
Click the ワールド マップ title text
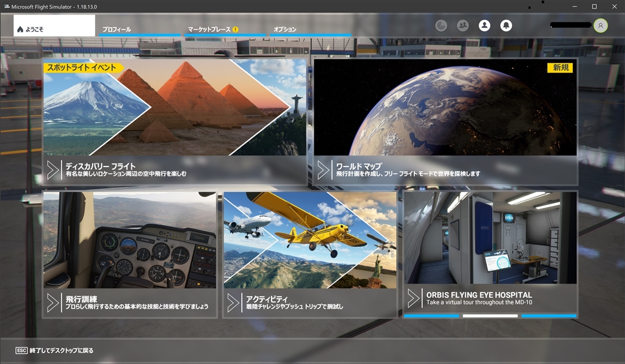[359, 166]
